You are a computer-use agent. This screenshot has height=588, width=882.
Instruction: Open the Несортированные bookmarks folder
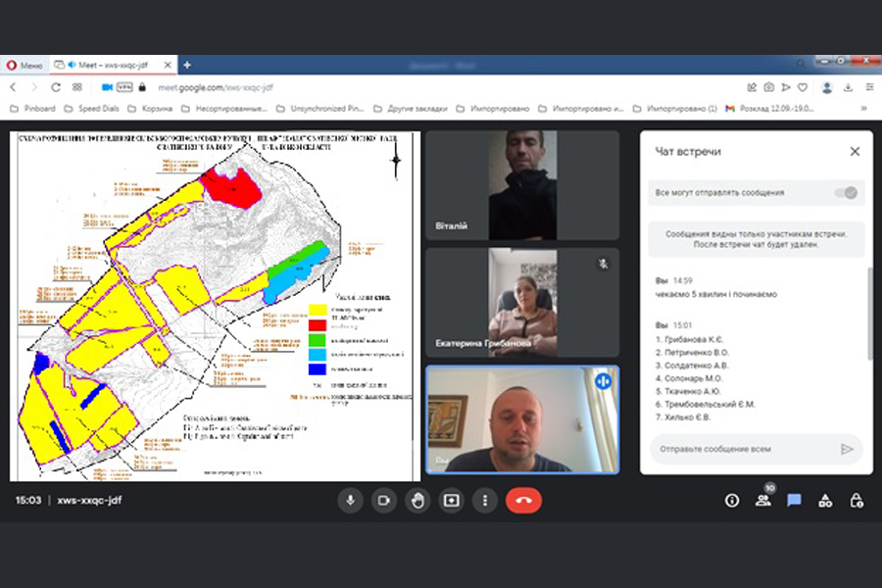click(x=224, y=109)
